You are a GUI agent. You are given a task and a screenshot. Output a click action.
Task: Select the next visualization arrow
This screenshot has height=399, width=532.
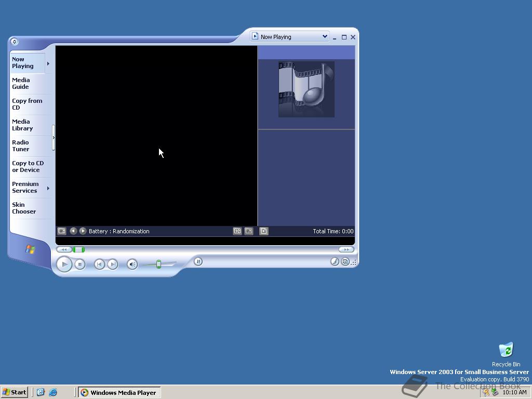tap(83, 231)
